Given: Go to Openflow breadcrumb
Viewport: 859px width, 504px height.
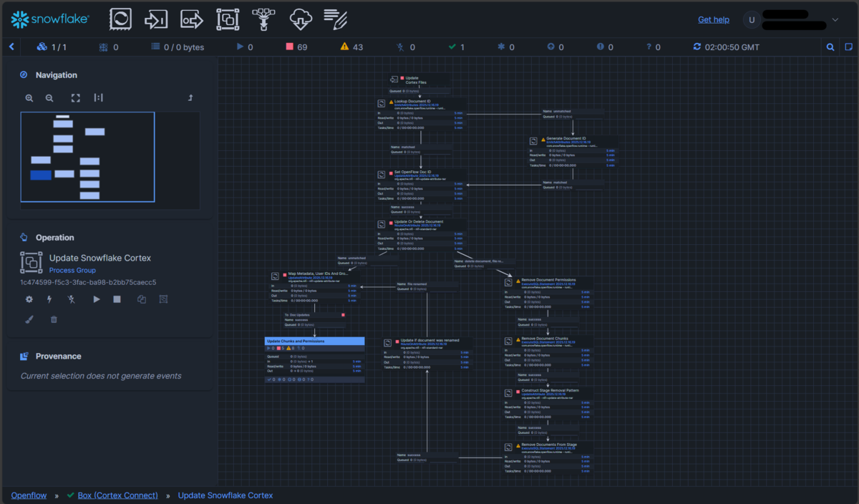Looking at the screenshot, I should tap(29, 495).
